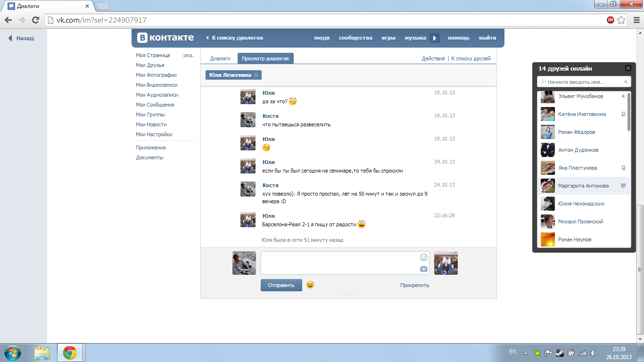The width and height of the screenshot is (644, 362).
Task: Open the EN language indicator in taskbar
Action: 512,352
